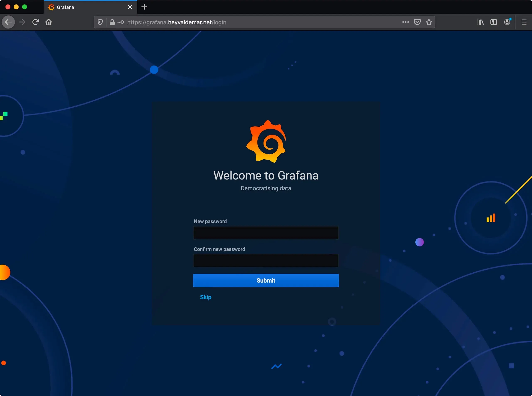
Task: Minimize the browser window
Action: pyautogui.click(x=16, y=7)
